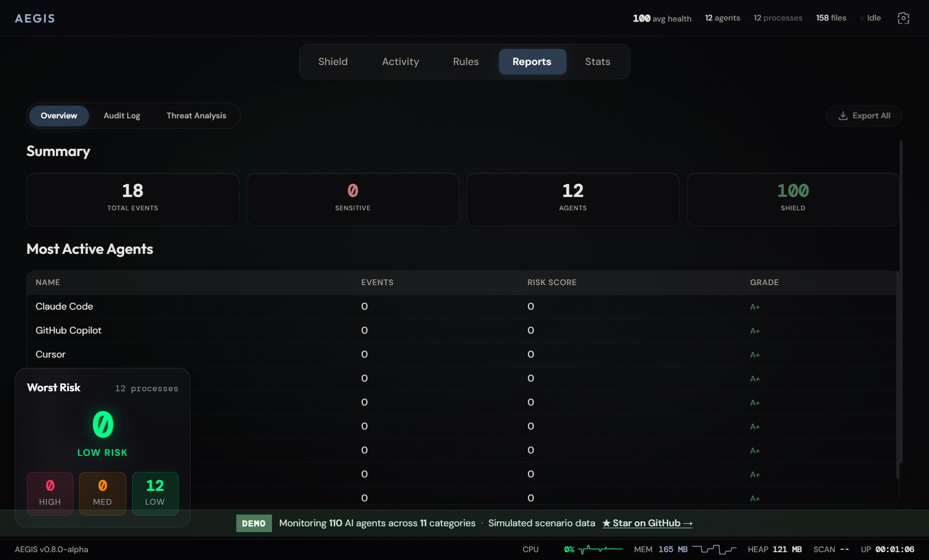The image size is (929, 560).
Task: Click the Idle status indicator
Action: (x=870, y=18)
